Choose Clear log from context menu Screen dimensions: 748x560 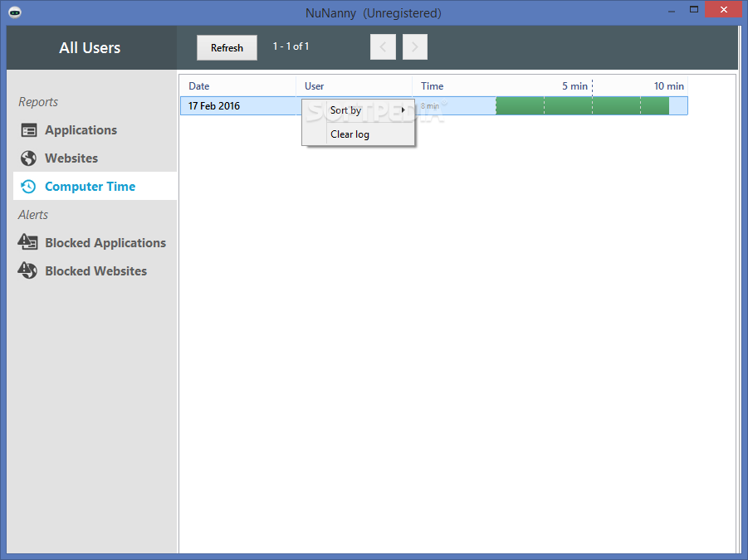click(x=359, y=134)
